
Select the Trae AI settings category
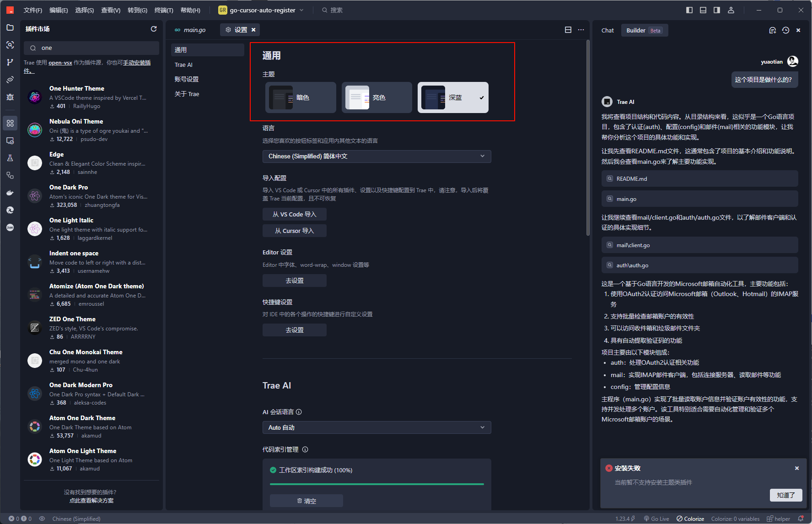[x=208, y=65]
